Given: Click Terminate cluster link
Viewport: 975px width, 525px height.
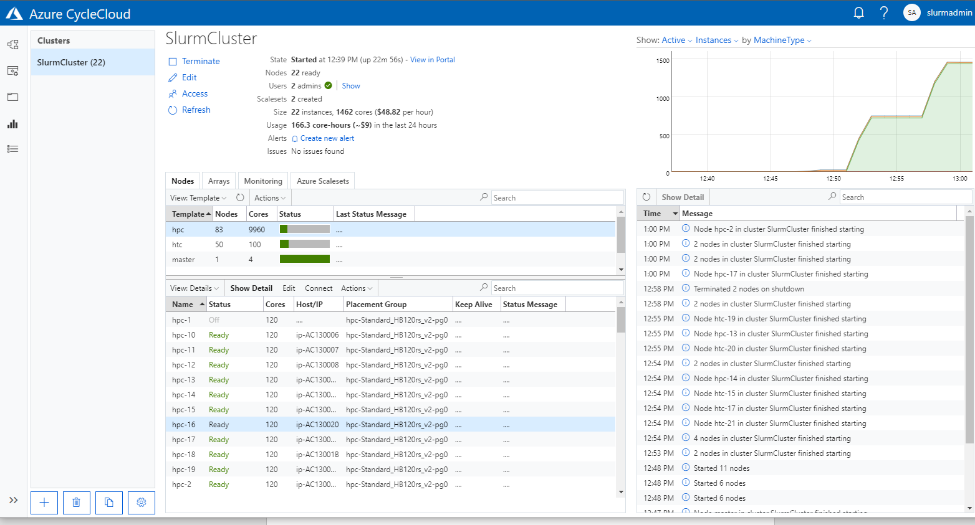Looking at the screenshot, I should click(x=201, y=61).
